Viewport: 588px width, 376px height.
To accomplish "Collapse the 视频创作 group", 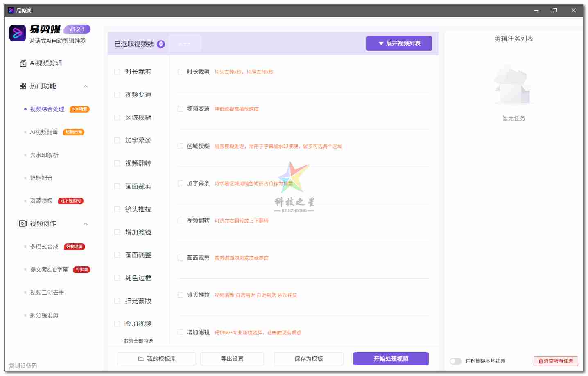I will (85, 223).
